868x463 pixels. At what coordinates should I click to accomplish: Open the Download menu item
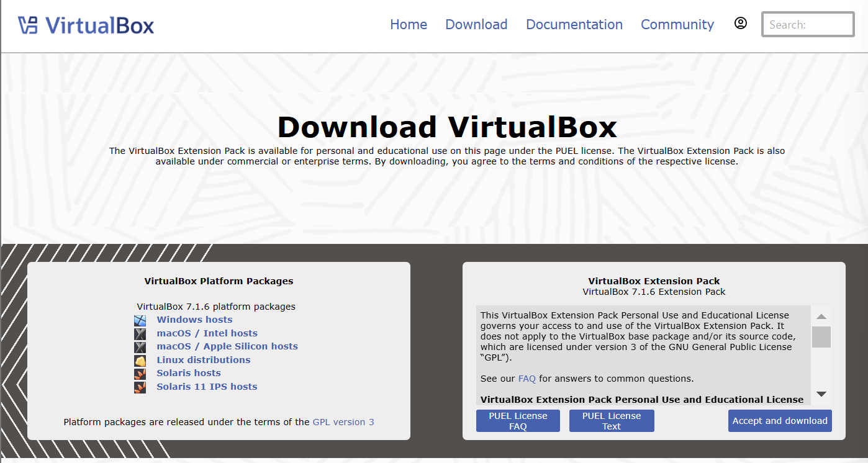pos(476,24)
